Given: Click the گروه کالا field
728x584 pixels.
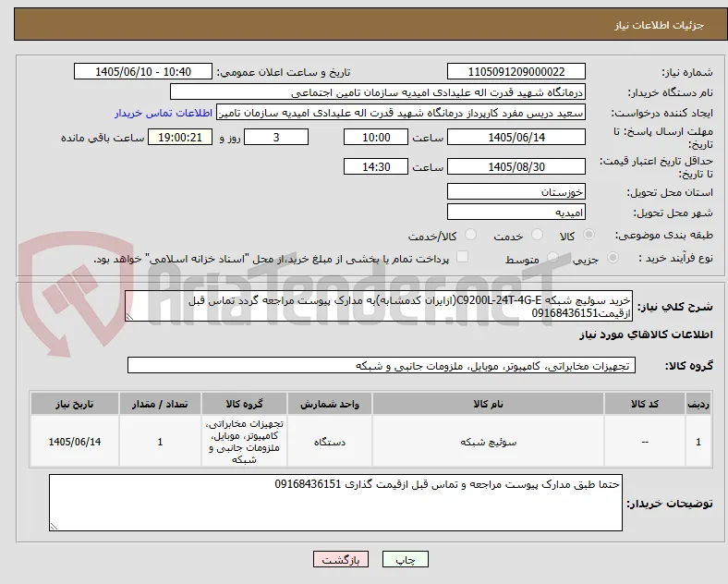Looking at the screenshot, I should click(382, 365).
